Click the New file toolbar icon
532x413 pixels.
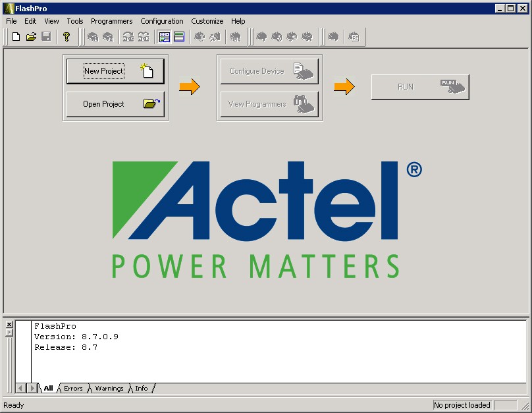16,37
